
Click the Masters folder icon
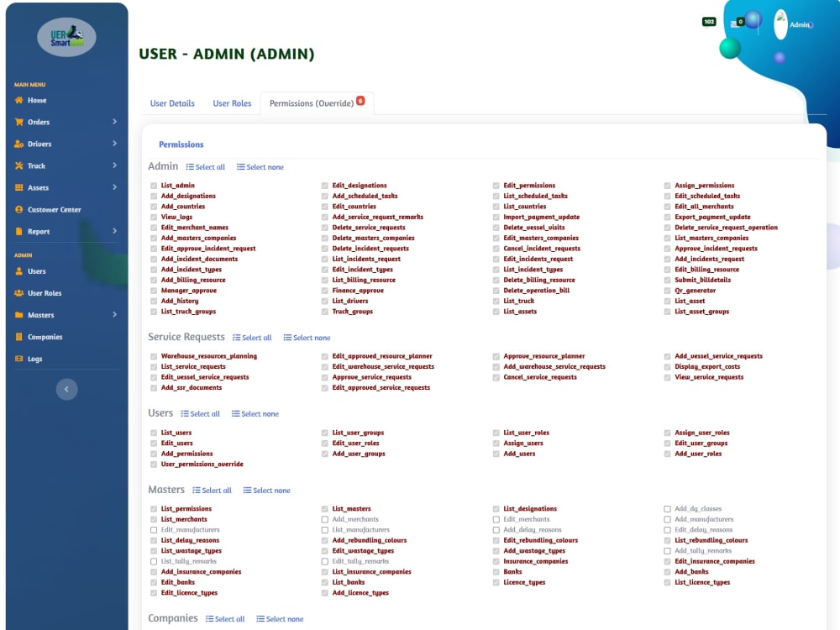point(19,315)
